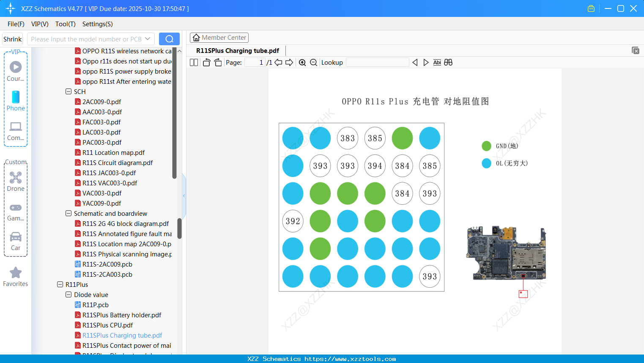Click the motherboard thumbnail image
644x363 pixels.
click(x=506, y=253)
